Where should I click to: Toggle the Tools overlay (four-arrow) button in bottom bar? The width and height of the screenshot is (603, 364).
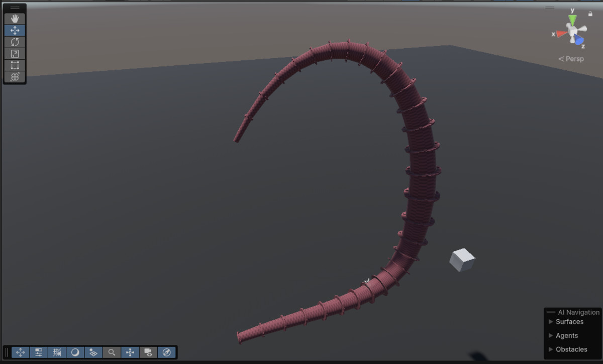(x=20, y=352)
